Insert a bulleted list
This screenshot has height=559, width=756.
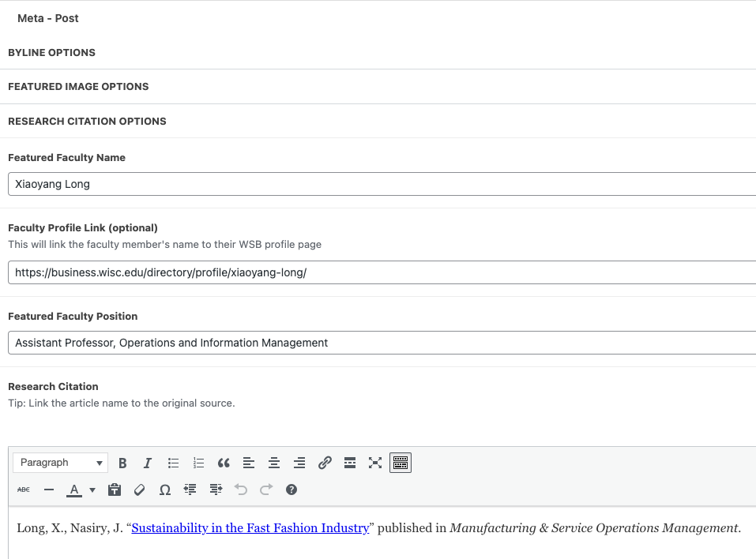(x=173, y=463)
